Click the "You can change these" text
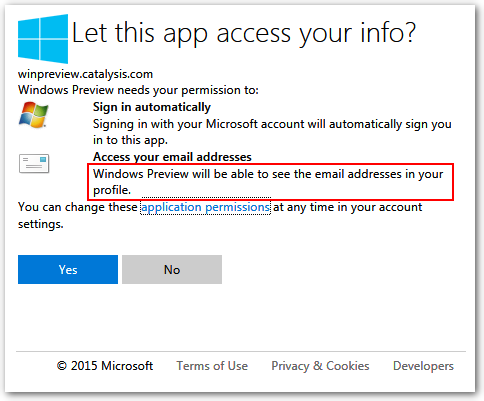The height and width of the screenshot is (401, 484). coord(78,207)
